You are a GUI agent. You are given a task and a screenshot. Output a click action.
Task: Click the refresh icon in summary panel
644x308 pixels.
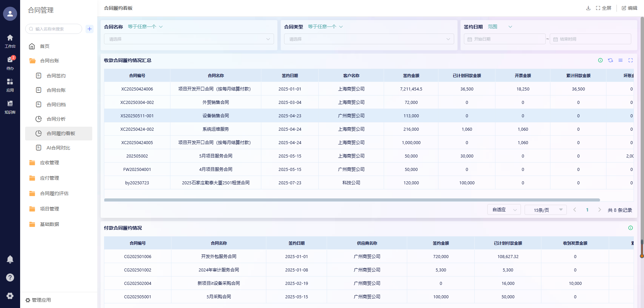[610, 60]
